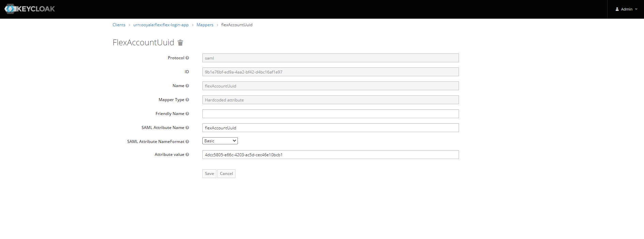This screenshot has height=239, width=644.
Task: Click the Name help icon
Action: (187, 86)
